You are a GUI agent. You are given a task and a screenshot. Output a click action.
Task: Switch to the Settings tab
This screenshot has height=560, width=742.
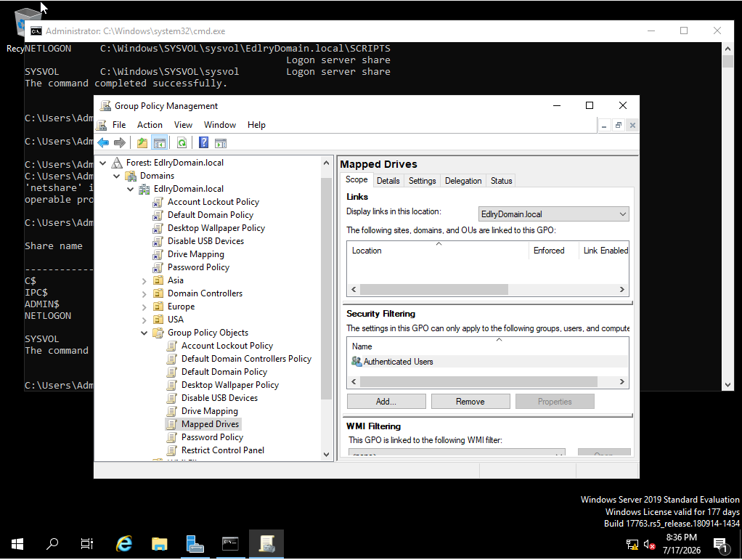tap(422, 181)
